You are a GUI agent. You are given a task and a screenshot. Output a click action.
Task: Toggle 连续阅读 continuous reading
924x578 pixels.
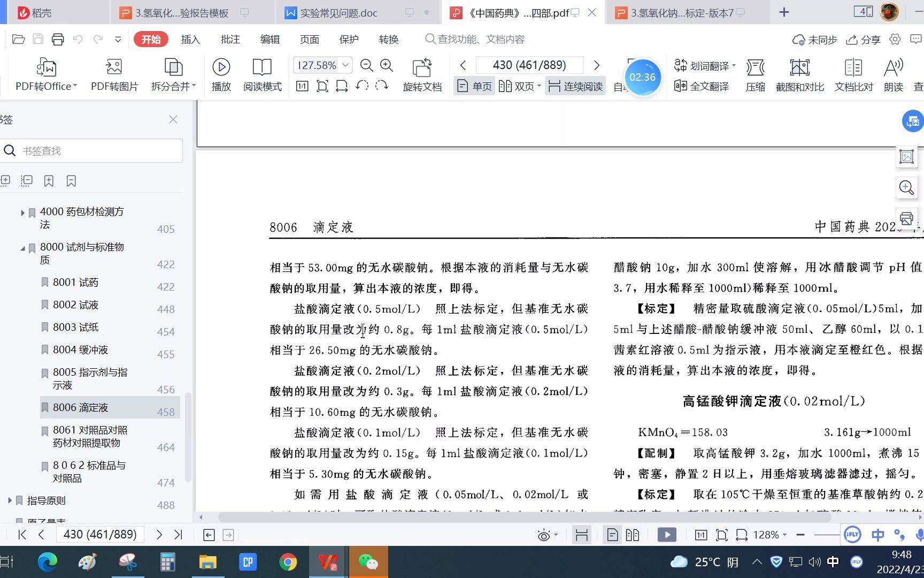[x=575, y=86]
